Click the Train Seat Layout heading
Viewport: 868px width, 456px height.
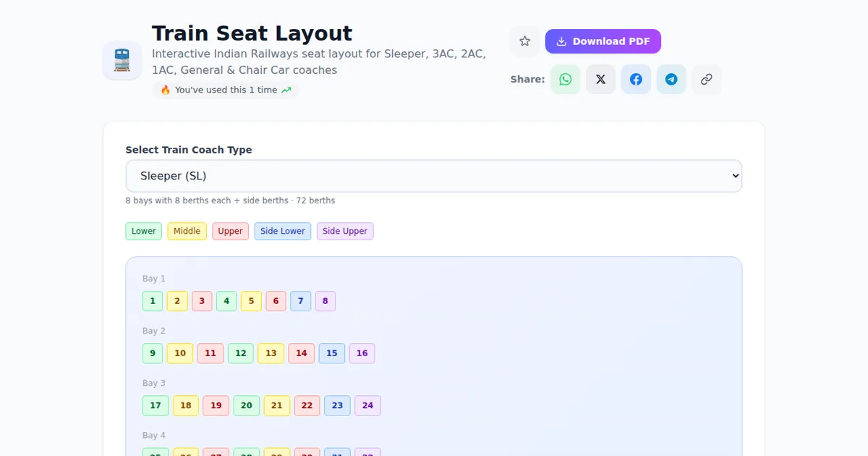click(252, 33)
